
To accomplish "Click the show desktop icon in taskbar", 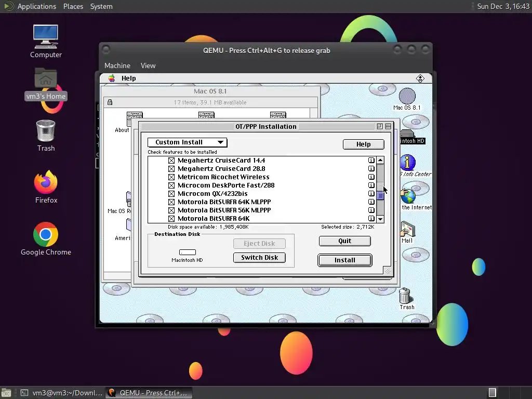I will [6, 393].
